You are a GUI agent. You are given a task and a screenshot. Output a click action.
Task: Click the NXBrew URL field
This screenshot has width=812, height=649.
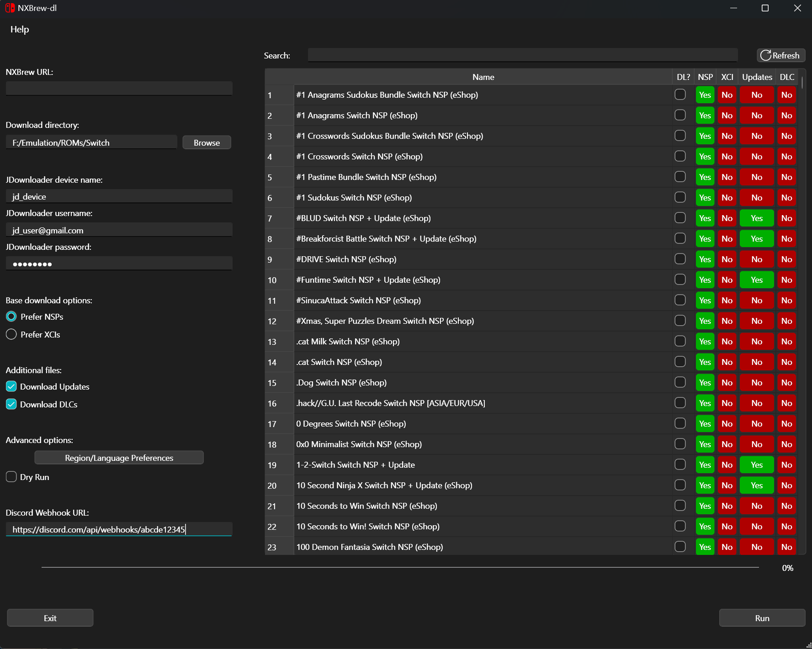119,88
